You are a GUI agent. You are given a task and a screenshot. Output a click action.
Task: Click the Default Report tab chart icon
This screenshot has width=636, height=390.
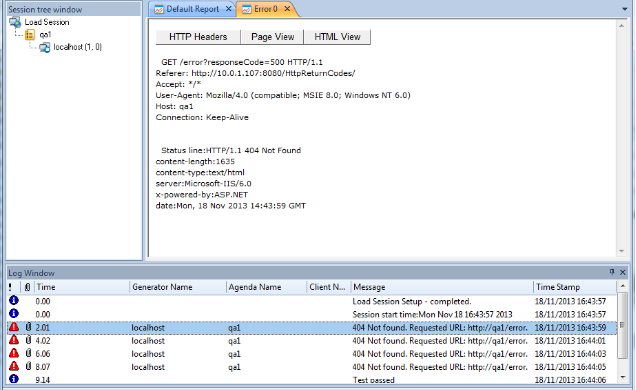coord(159,9)
